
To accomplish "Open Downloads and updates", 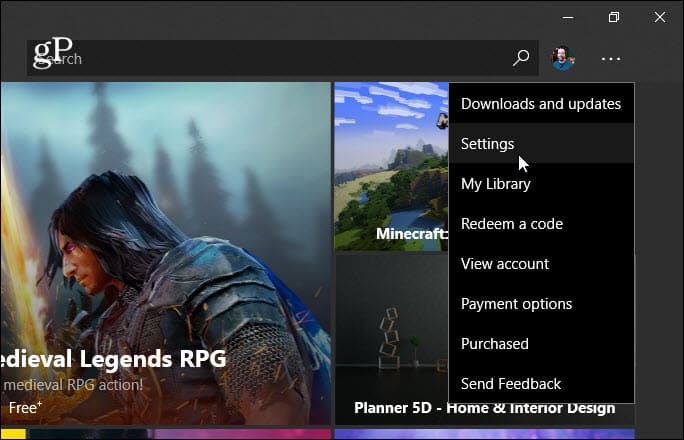I will point(541,104).
